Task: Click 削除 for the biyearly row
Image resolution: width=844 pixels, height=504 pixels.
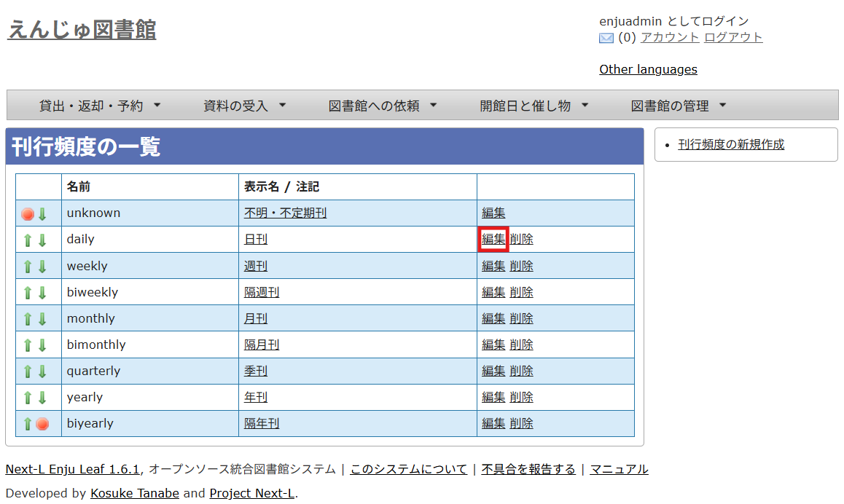Action: 522,423
